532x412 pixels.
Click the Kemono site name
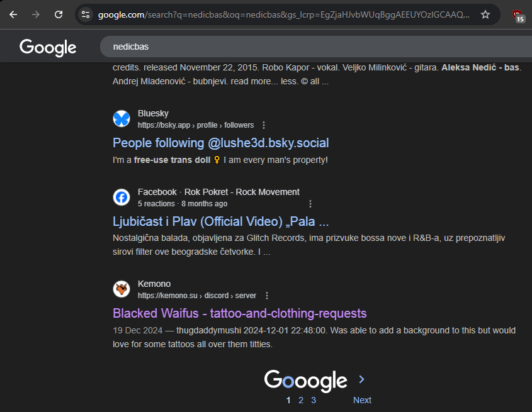coord(154,284)
